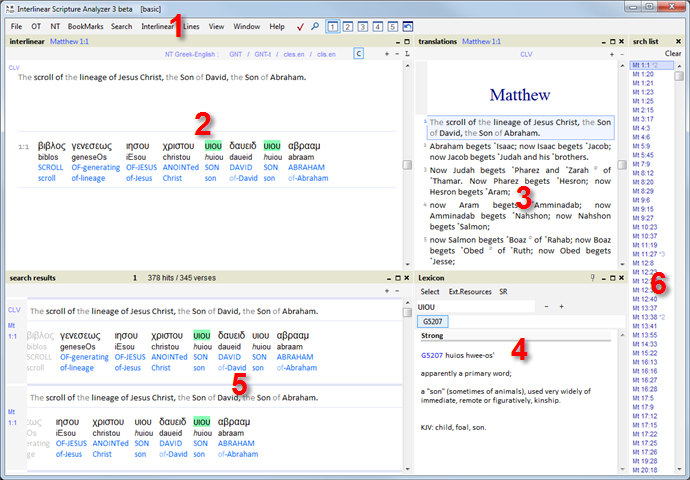
Task: Click the C button in interlinear header
Action: 359,53
